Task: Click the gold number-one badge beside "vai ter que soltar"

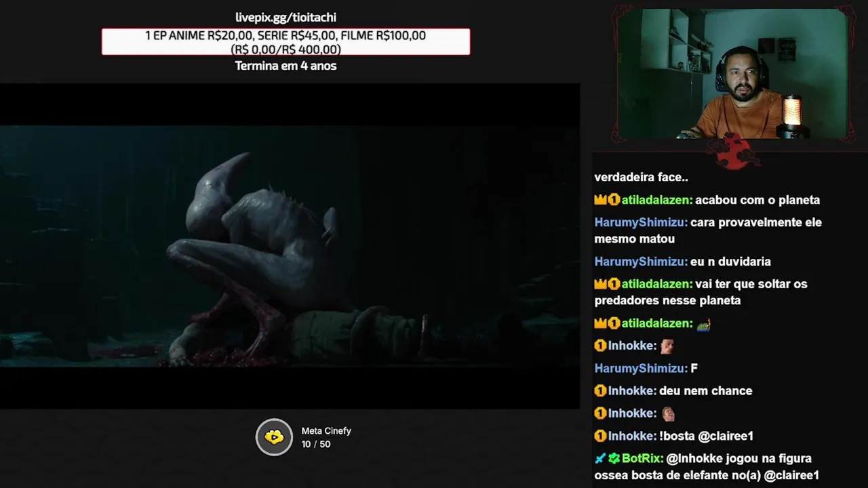Action: [x=614, y=284]
